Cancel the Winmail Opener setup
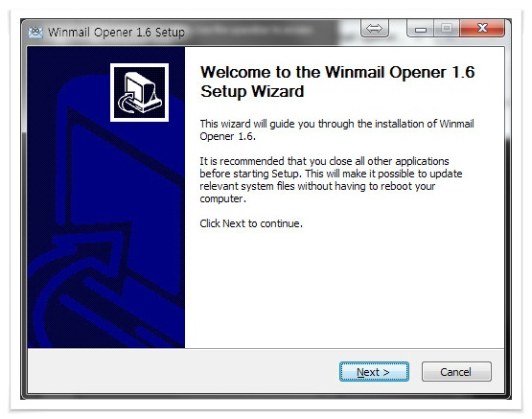The width and height of the screenshot is (532, 419). tap(456, 372)
